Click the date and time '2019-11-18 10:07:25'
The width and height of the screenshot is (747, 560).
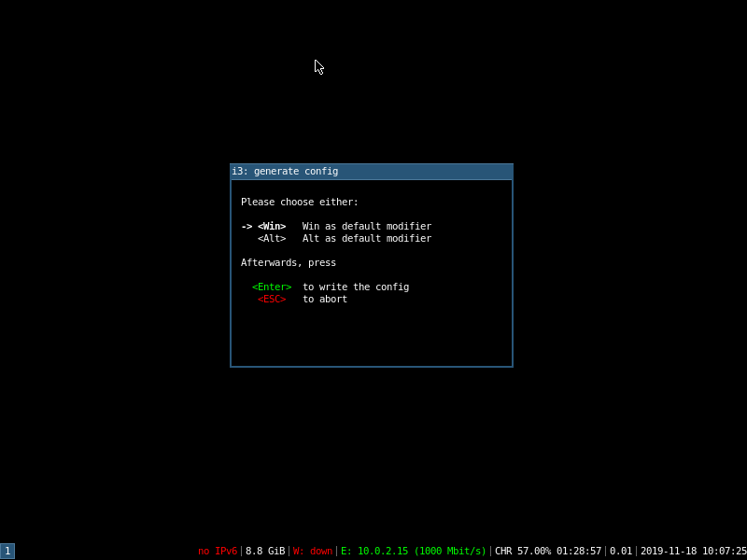tap(693, 551)
